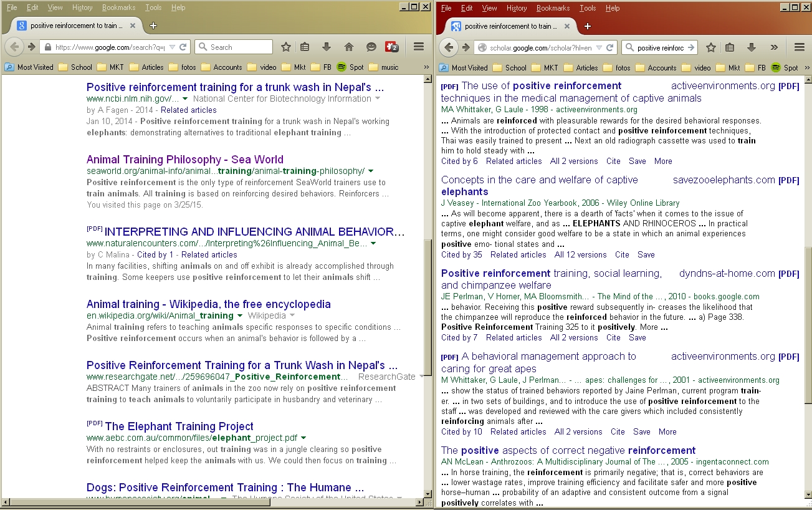Expand green arrow next to seaworld.org URL

tap(371, 171)
